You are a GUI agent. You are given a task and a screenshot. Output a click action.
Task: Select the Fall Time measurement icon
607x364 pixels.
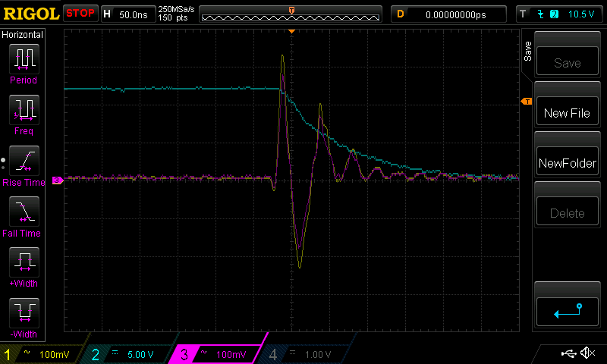(24, 212)
